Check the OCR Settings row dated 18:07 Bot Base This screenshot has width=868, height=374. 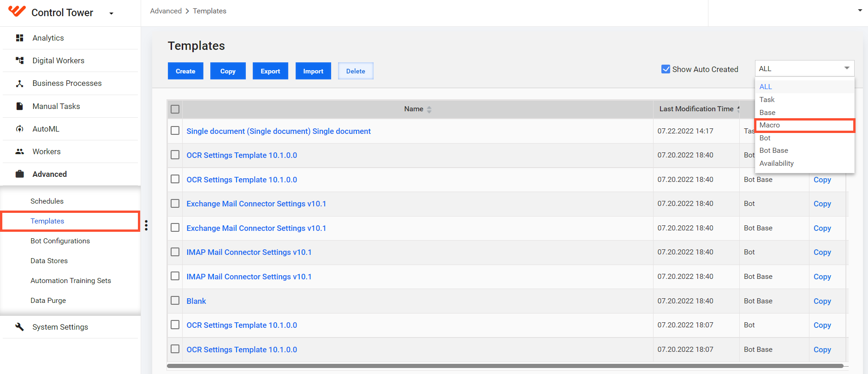(175, 349)
